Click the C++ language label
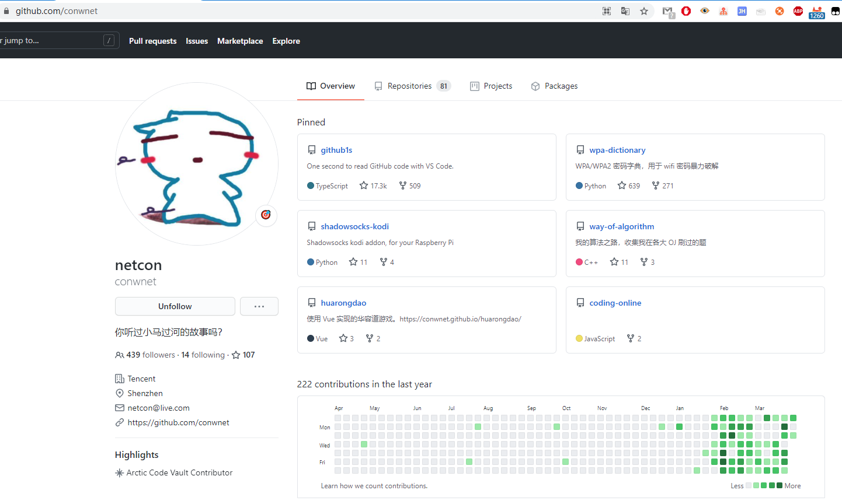This screenshot has width=842, height=504. (591, 262)
